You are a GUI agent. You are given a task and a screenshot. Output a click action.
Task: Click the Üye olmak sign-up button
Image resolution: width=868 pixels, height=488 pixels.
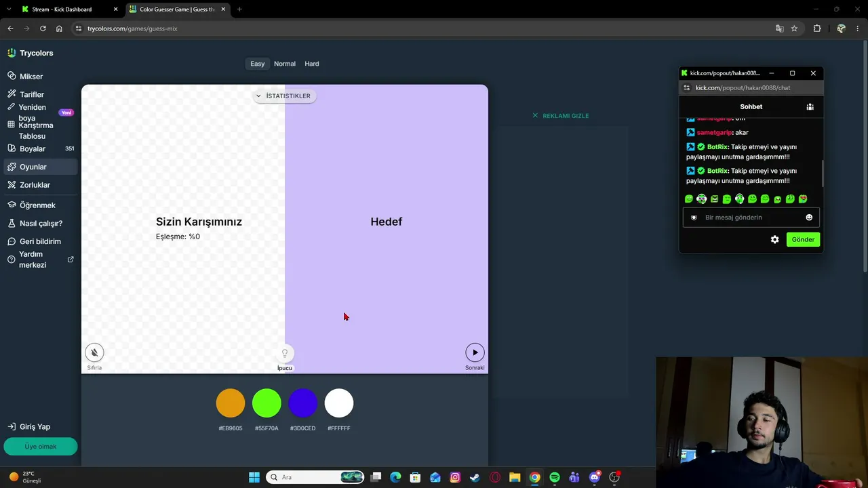[41, 447]
